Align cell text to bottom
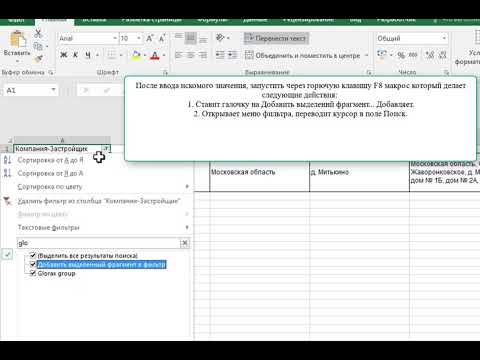Image resolution: width=480 pixels, height=360 pixels. (203, 38)
